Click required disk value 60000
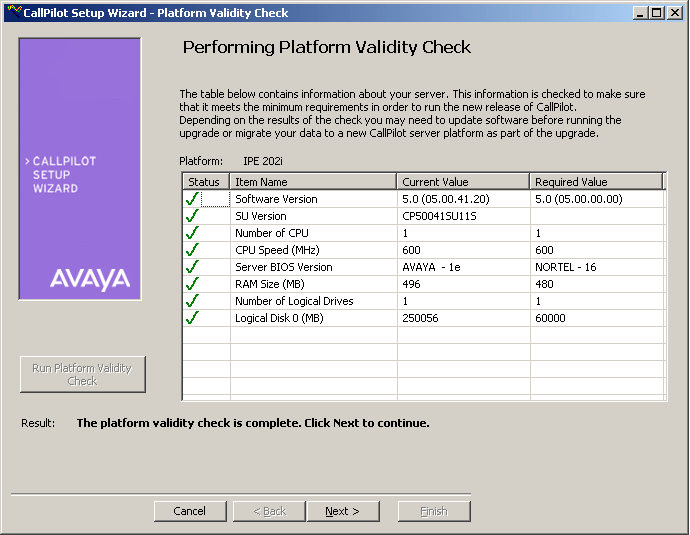 (x=550, y=318)
